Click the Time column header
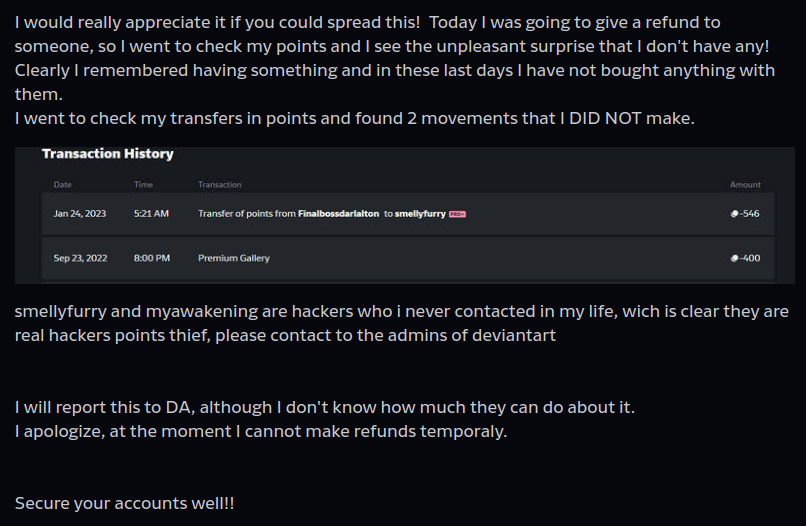 (143, 185)
